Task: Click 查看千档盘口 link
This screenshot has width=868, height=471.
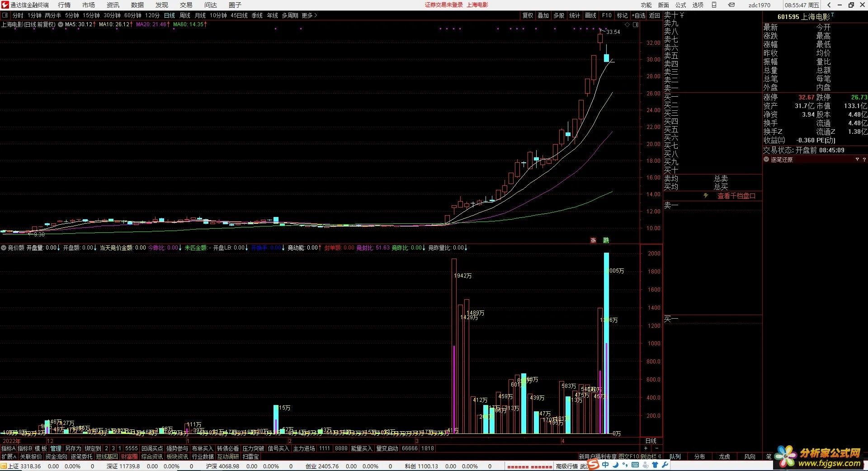Action: 736,196
